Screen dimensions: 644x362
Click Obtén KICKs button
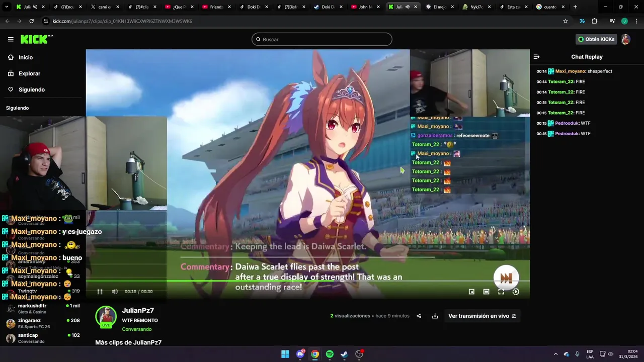[596, 39]
